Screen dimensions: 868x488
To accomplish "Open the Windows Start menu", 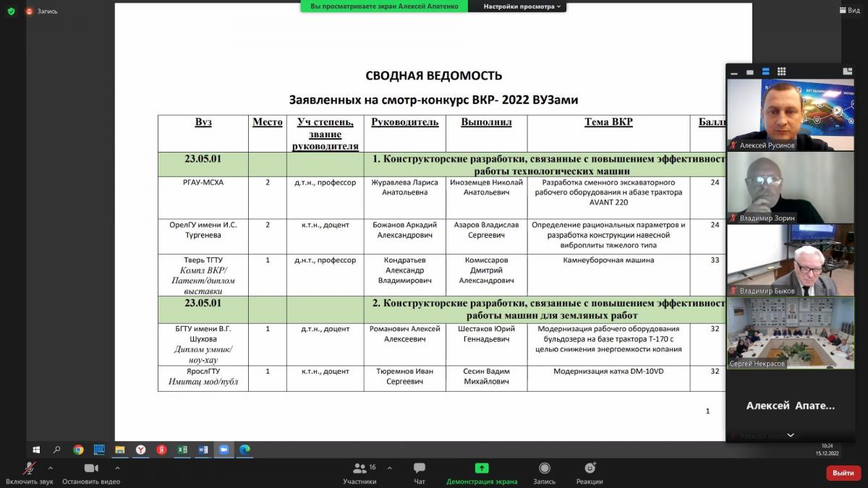I will click(36, 450).
